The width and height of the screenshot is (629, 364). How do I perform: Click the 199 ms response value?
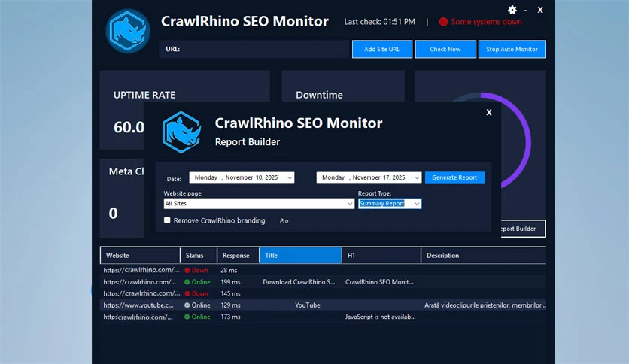[x=230, y=282]
